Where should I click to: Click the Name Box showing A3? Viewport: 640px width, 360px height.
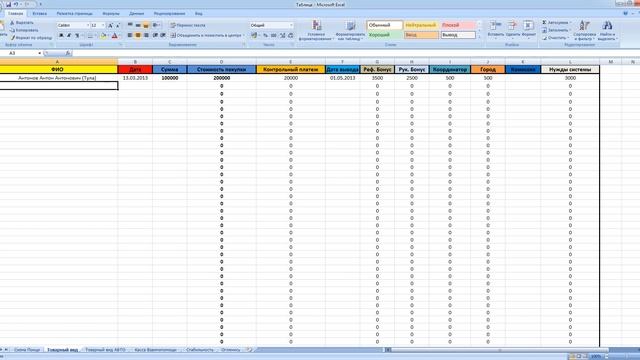pyautogui.click(x=21, y=53)
